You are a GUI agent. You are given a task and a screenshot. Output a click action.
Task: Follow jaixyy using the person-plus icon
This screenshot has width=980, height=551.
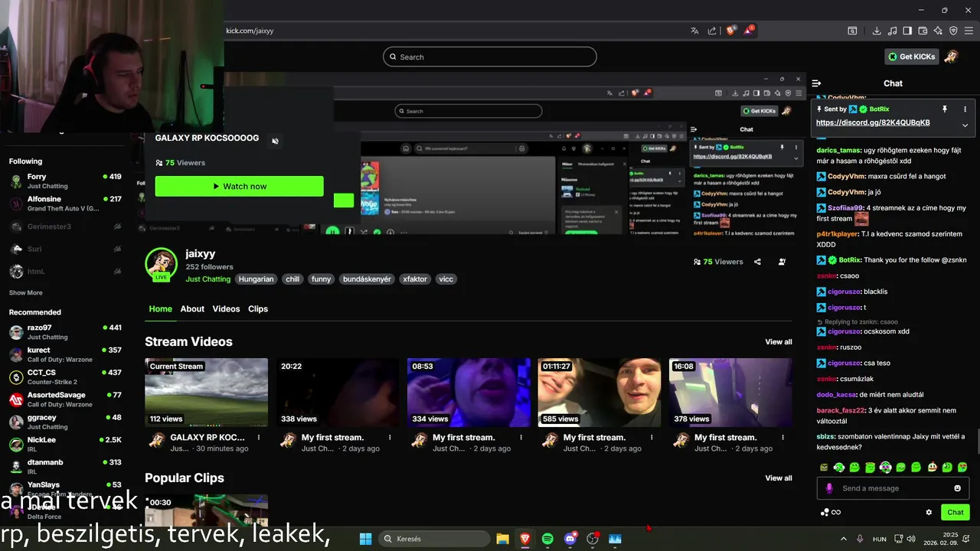click(782, 262)
